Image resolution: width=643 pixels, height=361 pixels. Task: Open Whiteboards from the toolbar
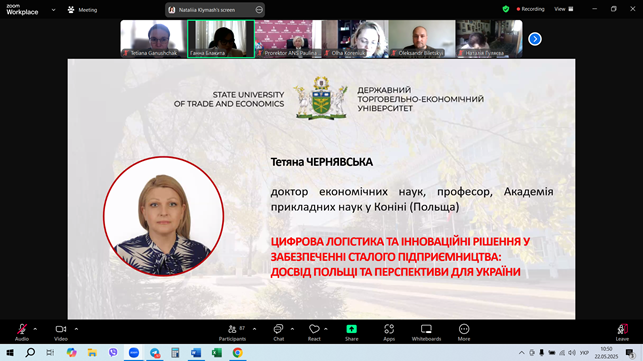426,332
